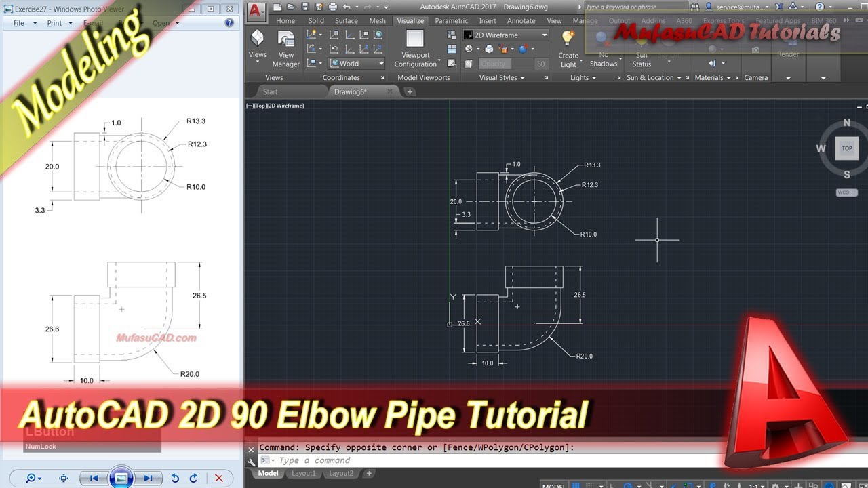The height and width of the screenshot is (488, 868).
Task: Click the Redo arrow in AutoCAD toolbar
Action: (367, 7)
